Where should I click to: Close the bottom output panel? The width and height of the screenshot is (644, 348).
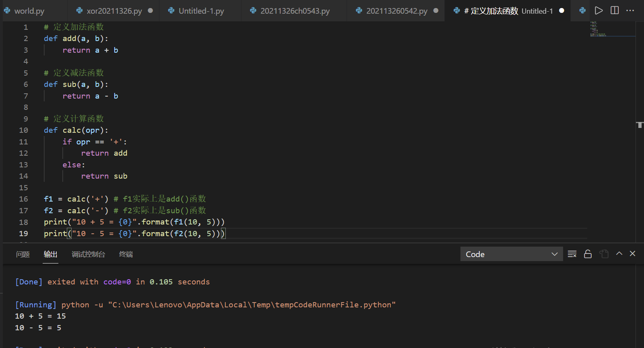tap(632, 253)
